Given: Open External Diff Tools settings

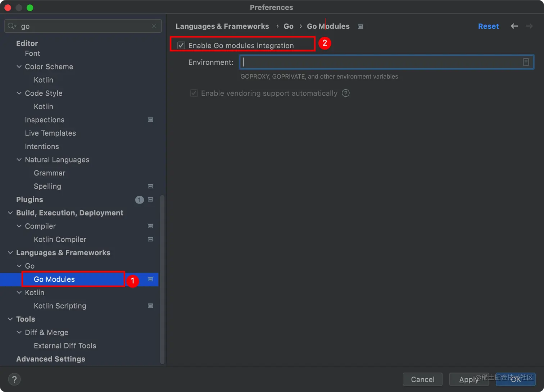Looking at the screenshot, I should (x=65, y=346).
